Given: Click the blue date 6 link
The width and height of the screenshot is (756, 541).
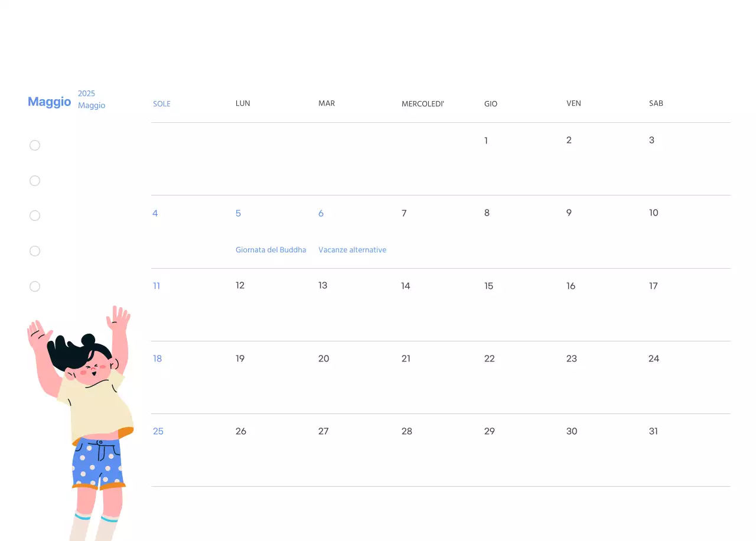Looking at the screenshot, I should point(321,213).
